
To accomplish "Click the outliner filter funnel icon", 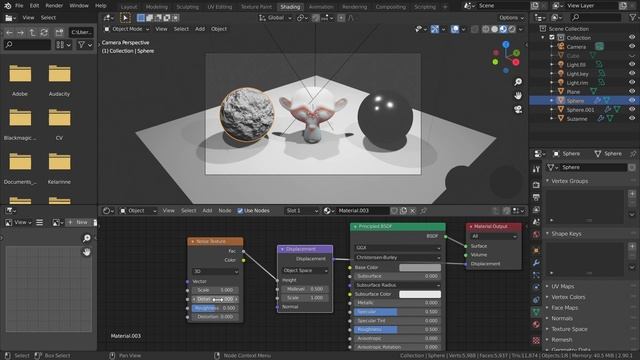I will click(633, 17).
